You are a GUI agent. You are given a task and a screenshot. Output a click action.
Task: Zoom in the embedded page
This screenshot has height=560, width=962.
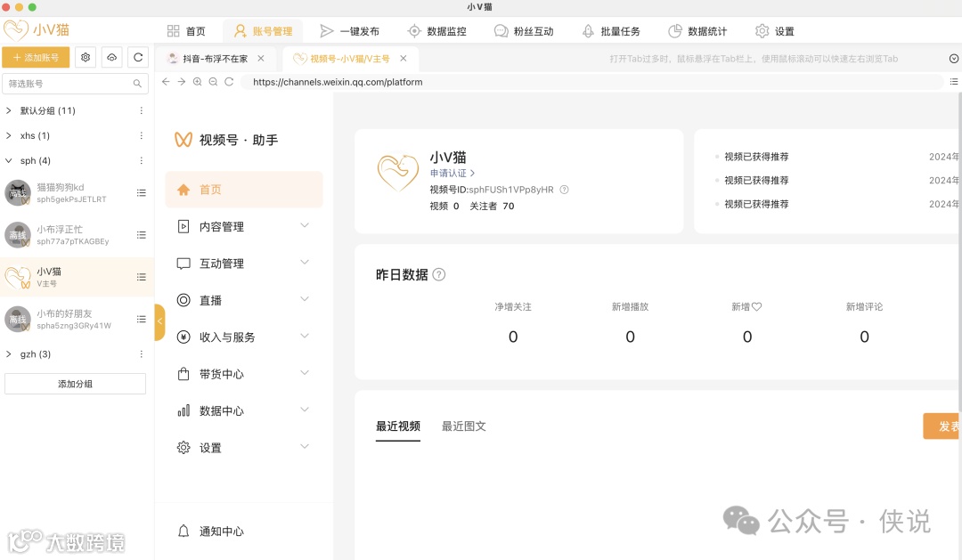(198, 82)
